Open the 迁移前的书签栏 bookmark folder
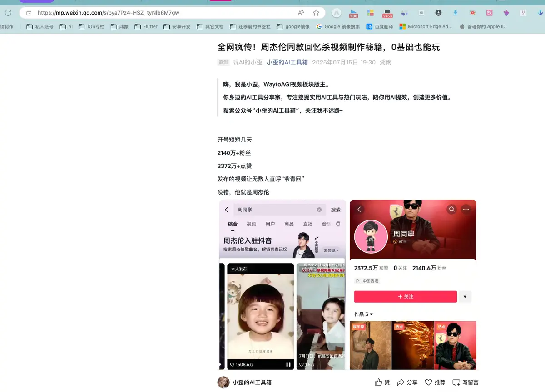Viewport: 545px width, 392px height. (250, 27)
